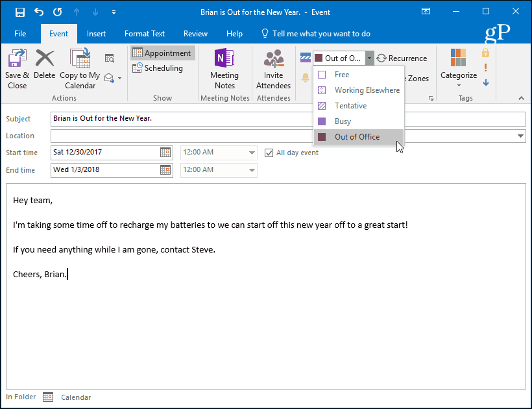Click the Invite Attendees icon
This screenshot has height=409, width=532.
273,60
